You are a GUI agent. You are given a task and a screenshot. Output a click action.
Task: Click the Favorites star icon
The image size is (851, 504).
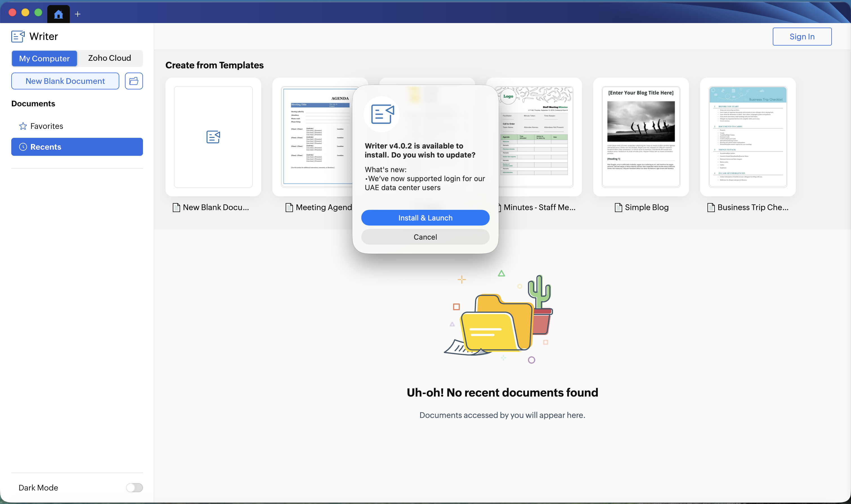pos(23,126)
